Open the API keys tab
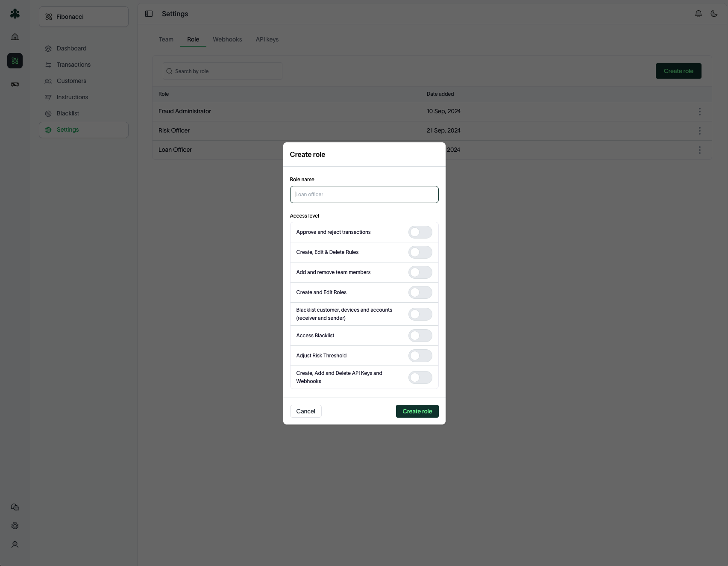The image size is (728, 566). click(267, 39)
